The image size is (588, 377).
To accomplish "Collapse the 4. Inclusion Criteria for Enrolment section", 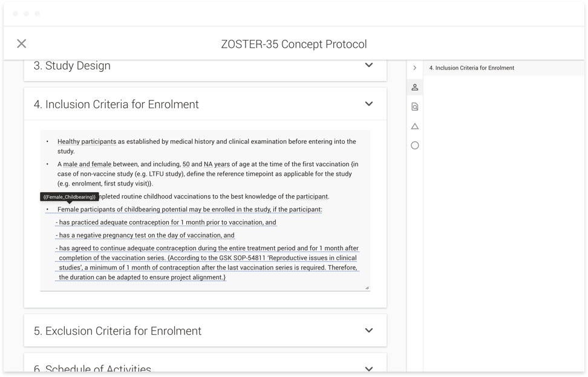I will [x=369, y=104].
